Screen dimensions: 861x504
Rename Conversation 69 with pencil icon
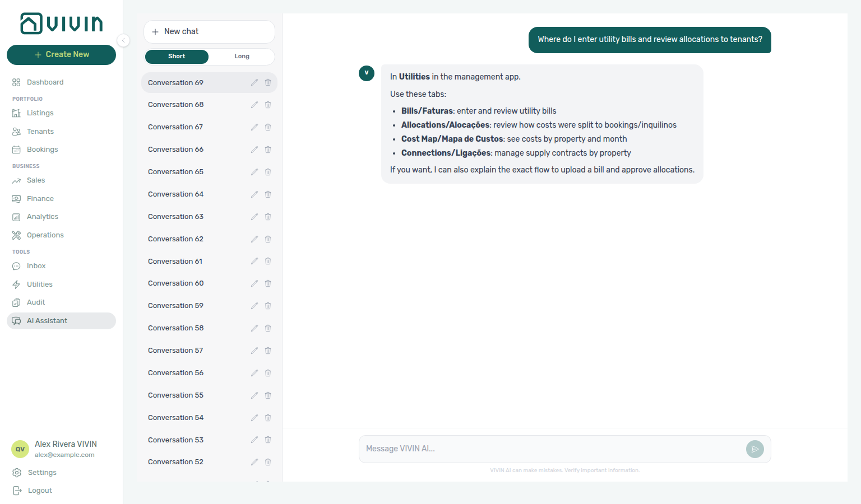(x=254, y=83)
